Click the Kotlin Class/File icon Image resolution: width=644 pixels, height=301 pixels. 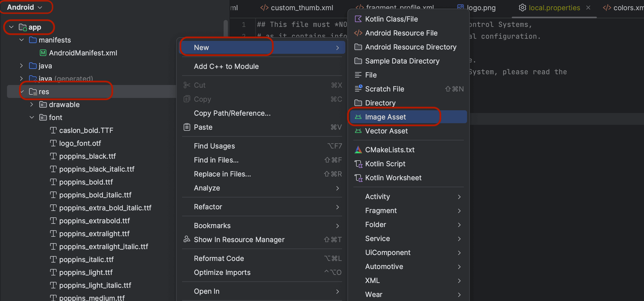pos(358,19)
